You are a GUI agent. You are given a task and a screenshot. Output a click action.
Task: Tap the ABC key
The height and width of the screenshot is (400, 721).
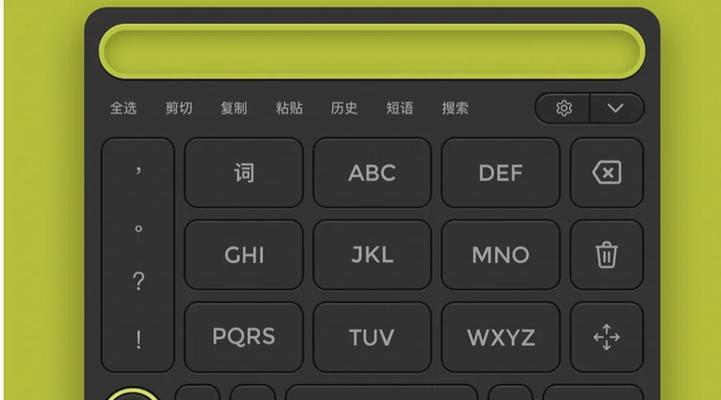[x=372, y=173]
